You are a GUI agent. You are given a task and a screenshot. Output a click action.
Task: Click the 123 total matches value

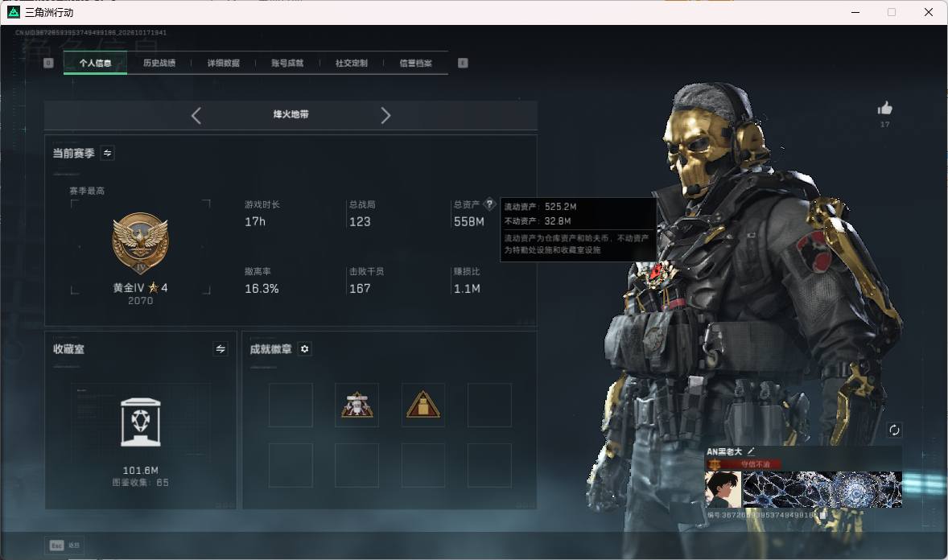(x=360, y=222)
